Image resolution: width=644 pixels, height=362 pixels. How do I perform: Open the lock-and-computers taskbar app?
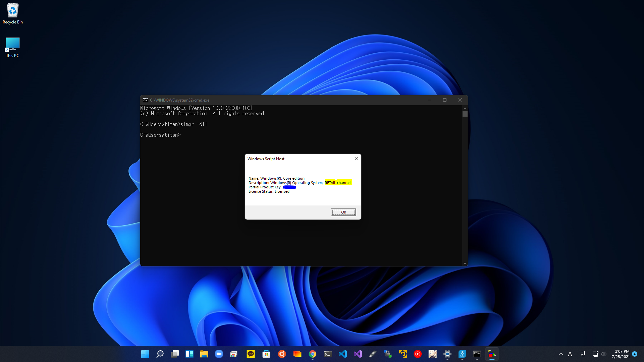click(x=388, y=354)
